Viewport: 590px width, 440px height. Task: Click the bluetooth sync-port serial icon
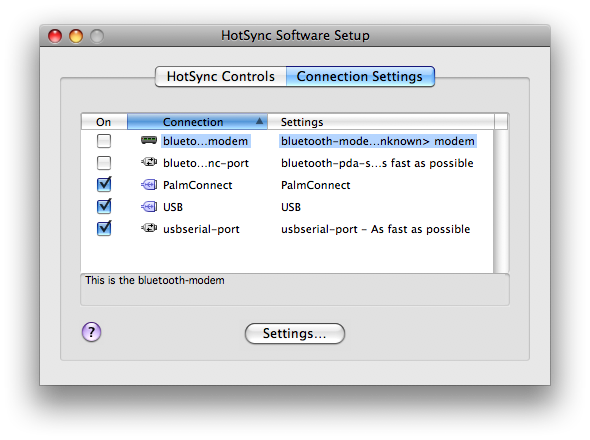(149, 163)
